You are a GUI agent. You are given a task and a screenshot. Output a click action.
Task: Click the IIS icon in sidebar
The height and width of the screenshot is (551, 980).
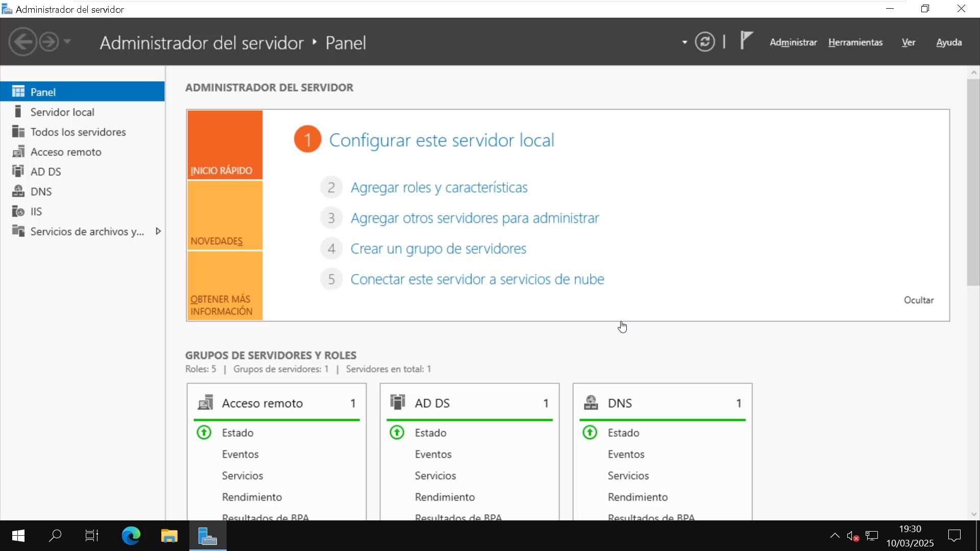[18, 211]
